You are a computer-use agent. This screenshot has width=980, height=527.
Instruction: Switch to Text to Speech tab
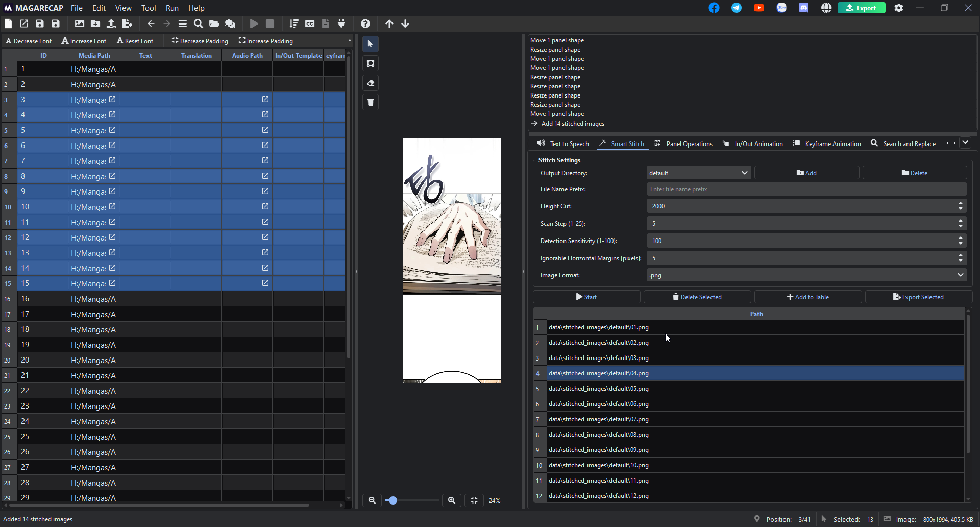coord(562,143)
